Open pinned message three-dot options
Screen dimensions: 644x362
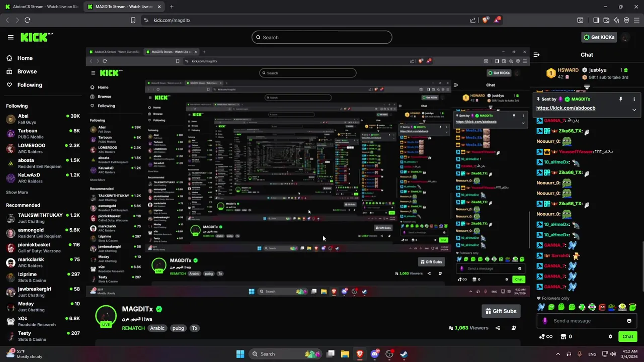tap(634, 99)
